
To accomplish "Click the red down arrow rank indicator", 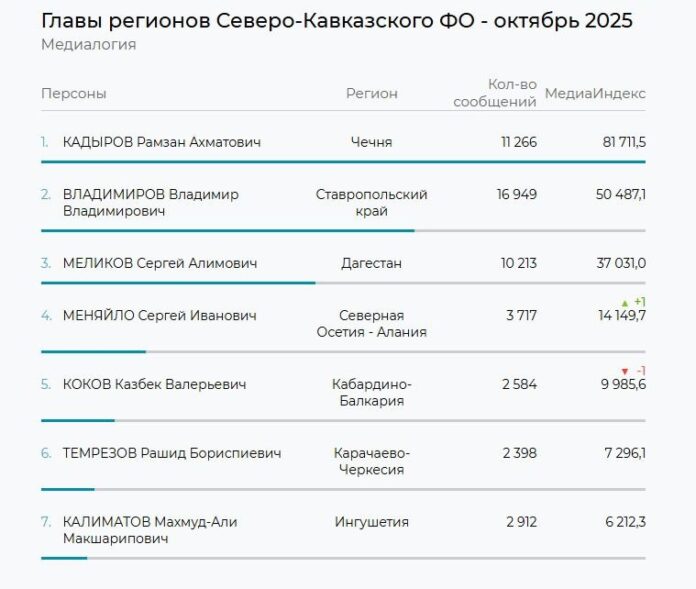I will click(626, 371).
